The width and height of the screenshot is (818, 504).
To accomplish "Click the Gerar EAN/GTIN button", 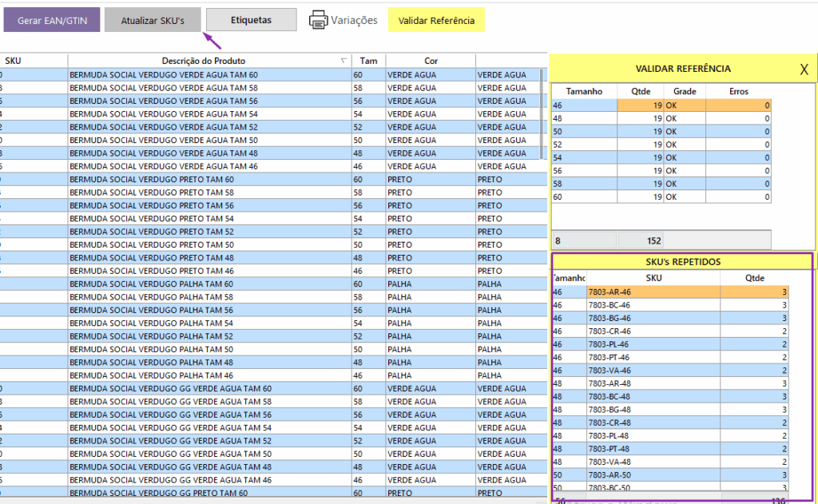I will (x=52, y=21).
